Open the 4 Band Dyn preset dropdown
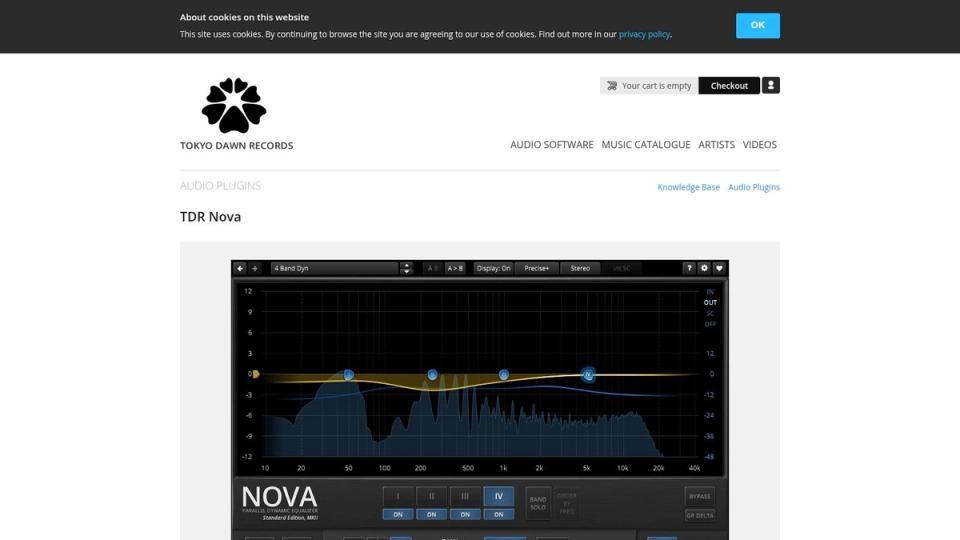This screenshot has width=960, height=540. tap(334, 268)
